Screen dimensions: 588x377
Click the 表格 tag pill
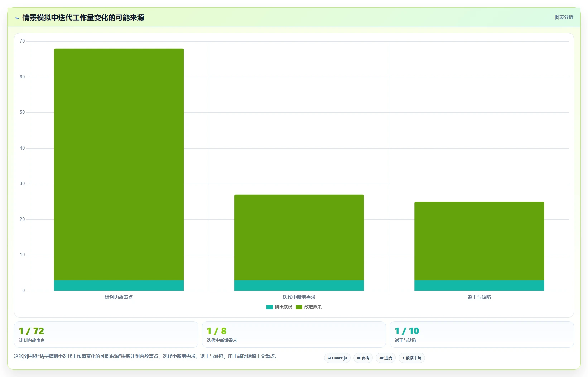(363, 358)
